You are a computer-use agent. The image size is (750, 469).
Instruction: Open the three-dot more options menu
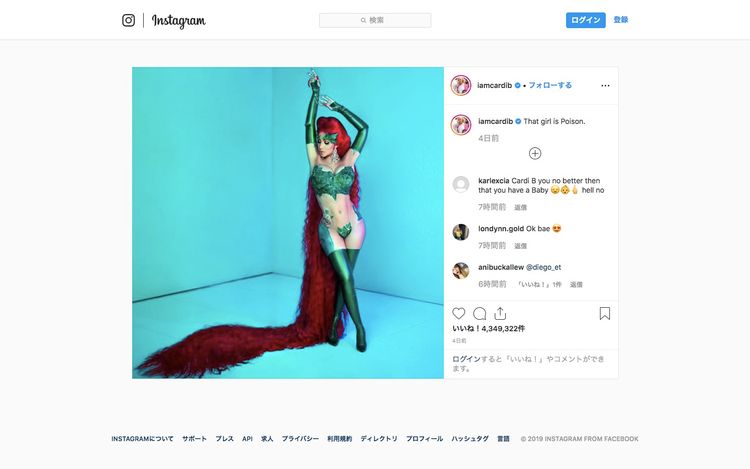pos(605,86)
